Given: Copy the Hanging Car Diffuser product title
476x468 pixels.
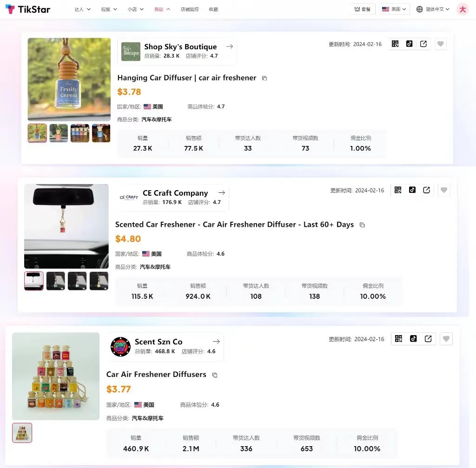Looking at the screenshot, I should [264, 78].
